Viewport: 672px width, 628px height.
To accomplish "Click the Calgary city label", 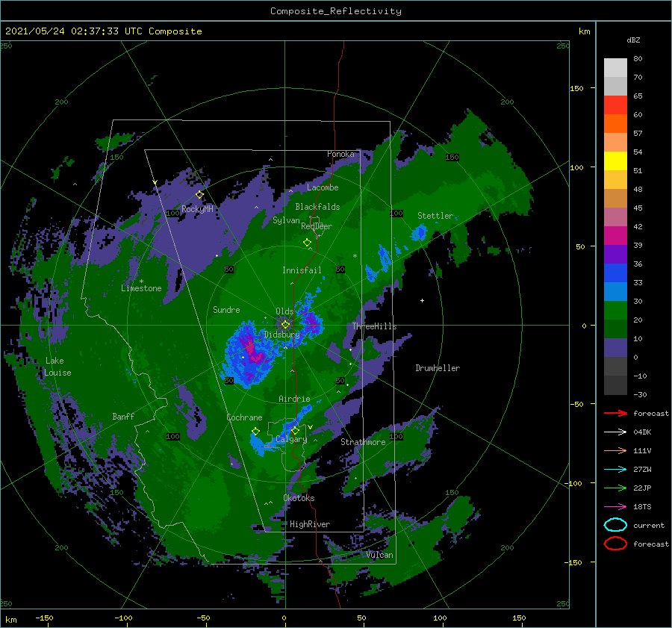I will [x=291, y=439].
